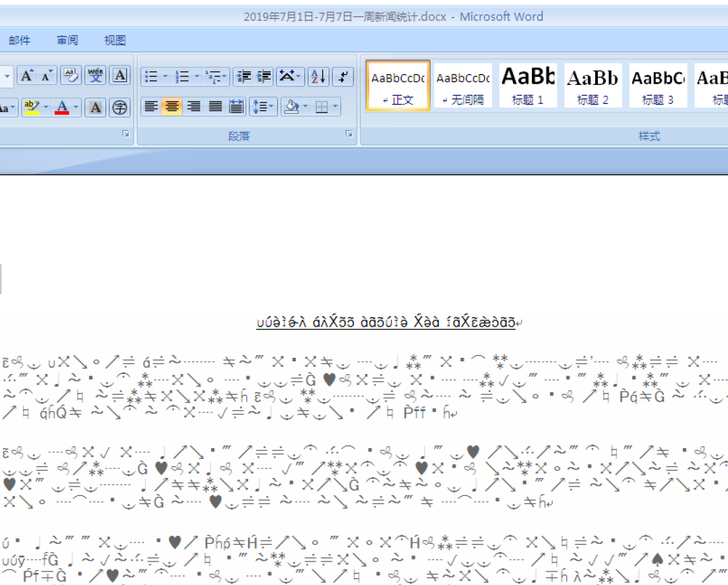
Task: Apply the red font color swatch
Action: [x=62, y=107]
